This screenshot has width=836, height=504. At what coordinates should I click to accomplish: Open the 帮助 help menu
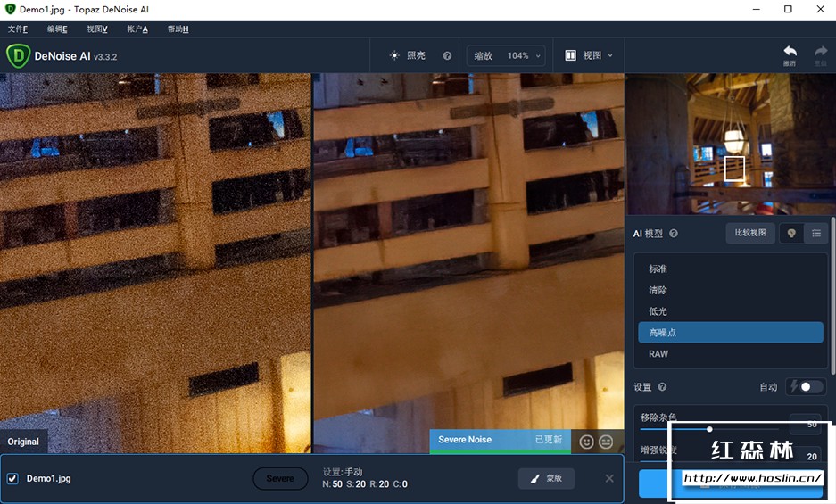pyautogui.click(x=178, y=29)
